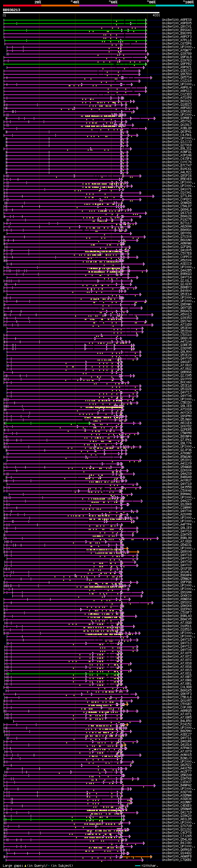The height and width of the screenshot is (868, 197).
Task: Choose the UniRef100_Q02817 row label
Action: tap(177, 125)
